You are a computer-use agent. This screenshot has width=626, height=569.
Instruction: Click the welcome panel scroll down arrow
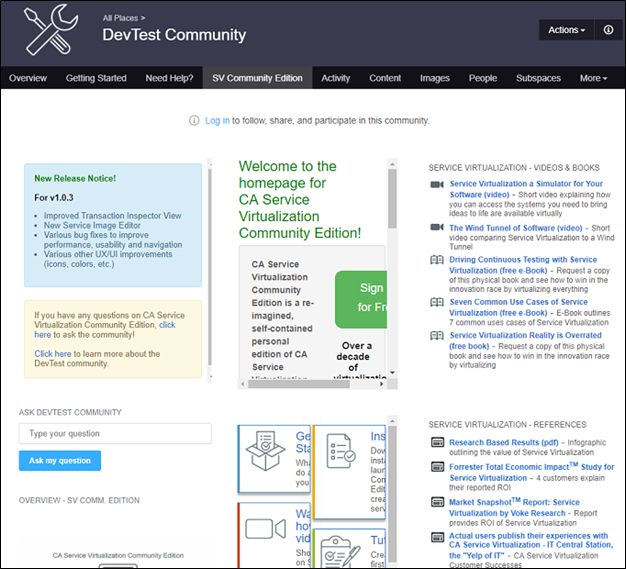coord(392,373)
